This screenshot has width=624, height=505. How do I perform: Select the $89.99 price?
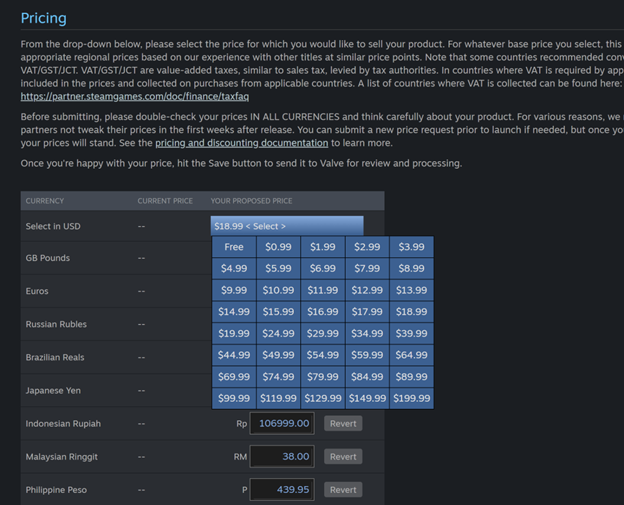411,376
